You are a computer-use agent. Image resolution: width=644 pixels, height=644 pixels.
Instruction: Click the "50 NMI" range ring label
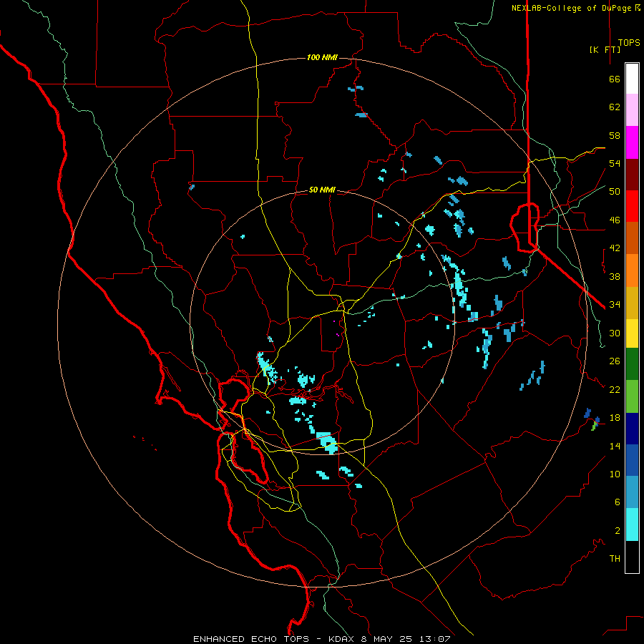[322, 190]
